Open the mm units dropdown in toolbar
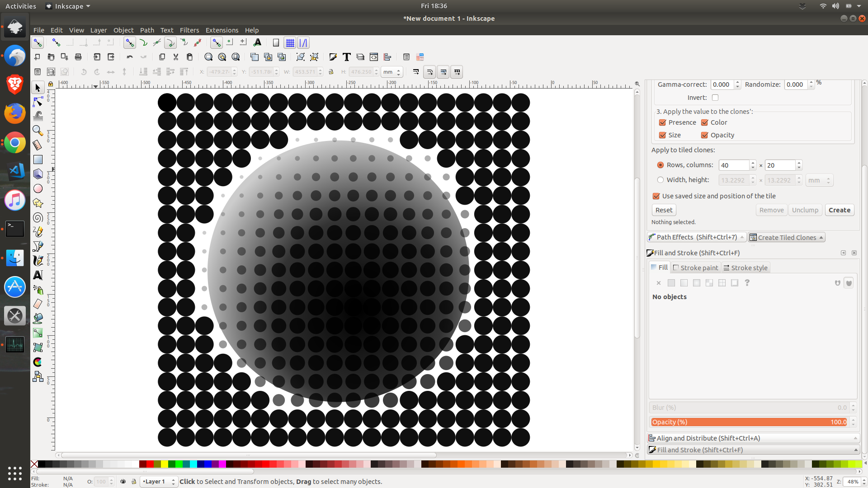This screenshot has width=868, height=488. point(392,72)
